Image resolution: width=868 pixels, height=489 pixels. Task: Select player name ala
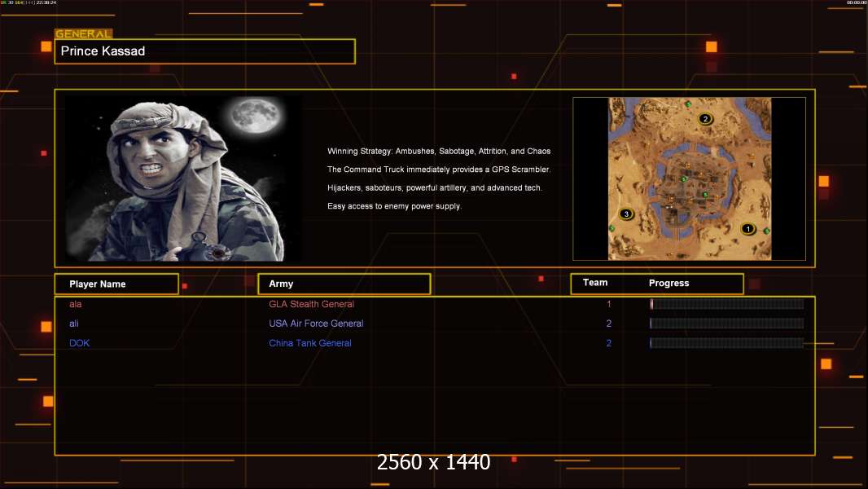click(76, 304)
